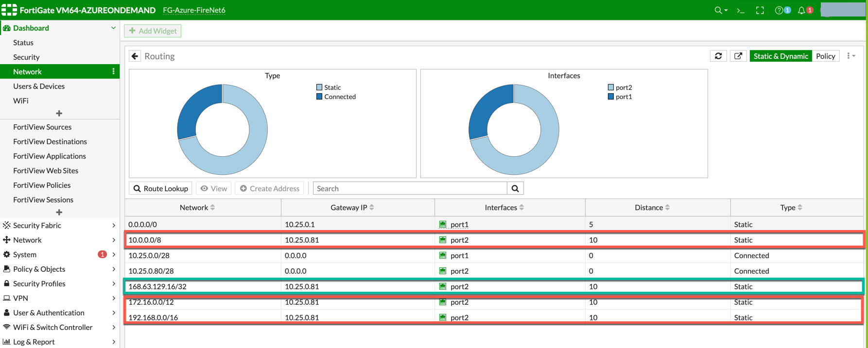Open Routing widget in expanded view icon
The image size is (868, 348).
pos(738,56)
